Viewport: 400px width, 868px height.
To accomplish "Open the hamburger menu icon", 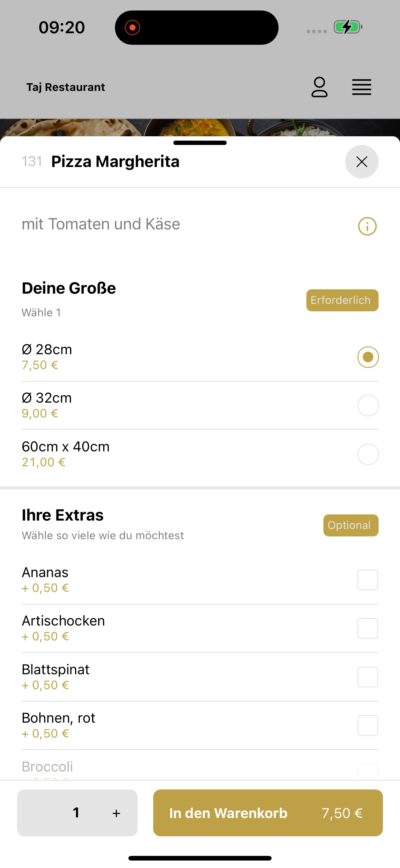I will (x=362, y=87).
